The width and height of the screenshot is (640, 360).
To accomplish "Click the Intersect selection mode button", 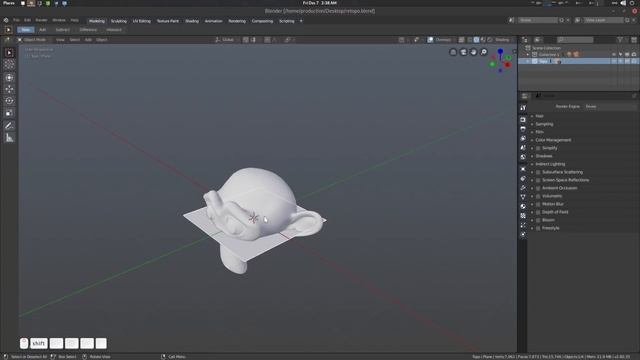I will 114,30.
